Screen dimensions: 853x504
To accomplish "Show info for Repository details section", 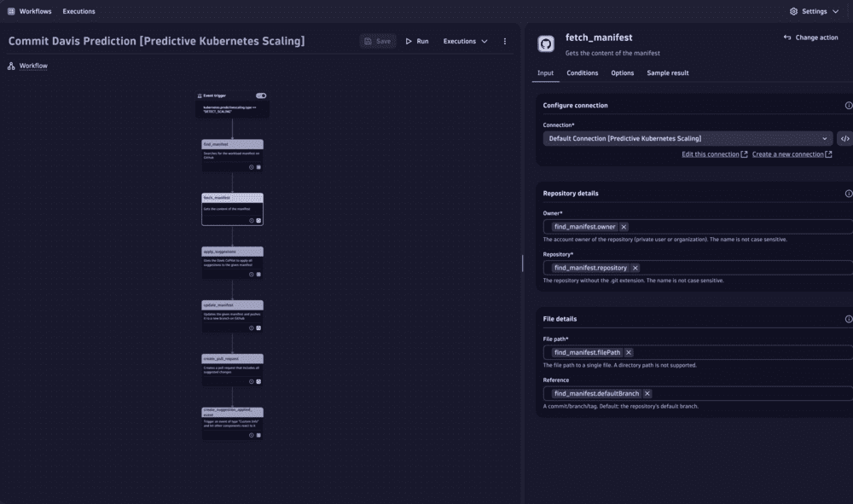I will pyautogui.click(x=848, y=194).
